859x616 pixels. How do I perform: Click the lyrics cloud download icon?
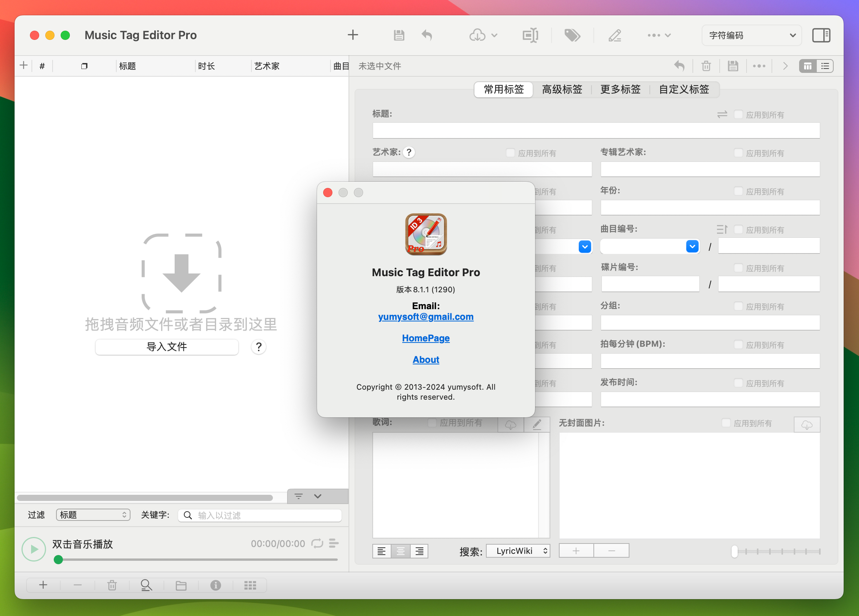coord(510,425)
